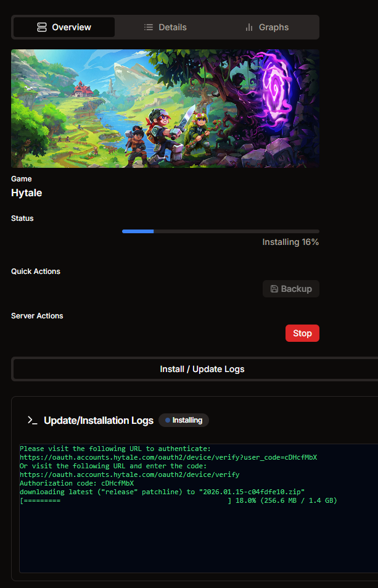Click the list icon beside Details
The height and width of the screenshot is (588, 378).
(149, 27)
